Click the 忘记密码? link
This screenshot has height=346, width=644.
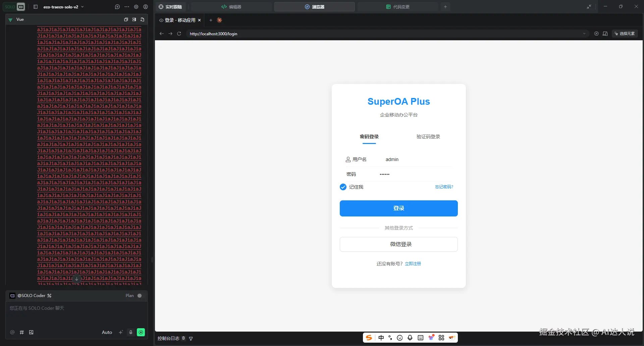[x=444, y=187]
